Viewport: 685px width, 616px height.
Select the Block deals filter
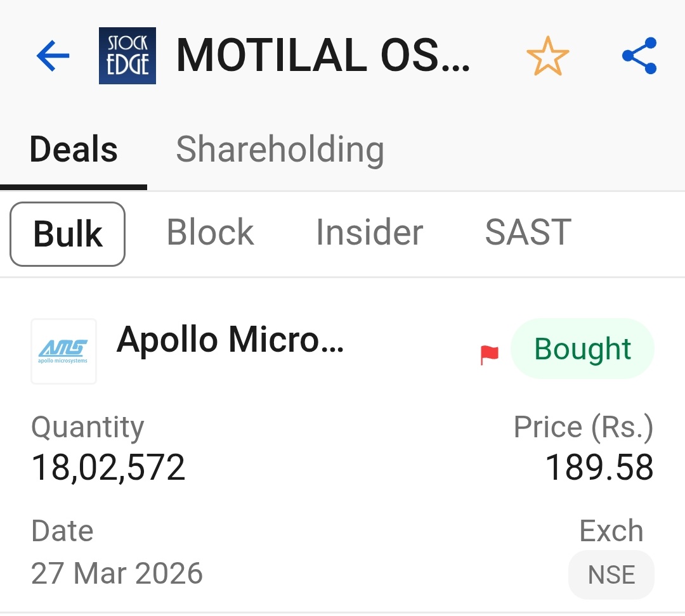click(210, 233)
